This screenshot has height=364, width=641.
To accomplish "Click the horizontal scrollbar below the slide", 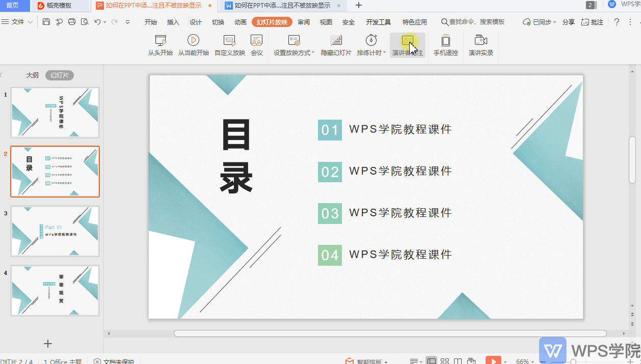I will (390, 333).
